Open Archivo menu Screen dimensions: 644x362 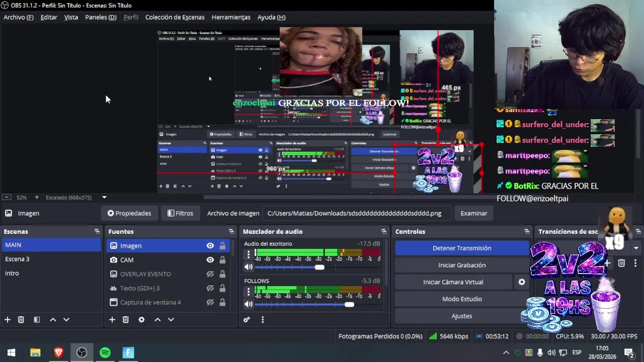pos(19,17)
